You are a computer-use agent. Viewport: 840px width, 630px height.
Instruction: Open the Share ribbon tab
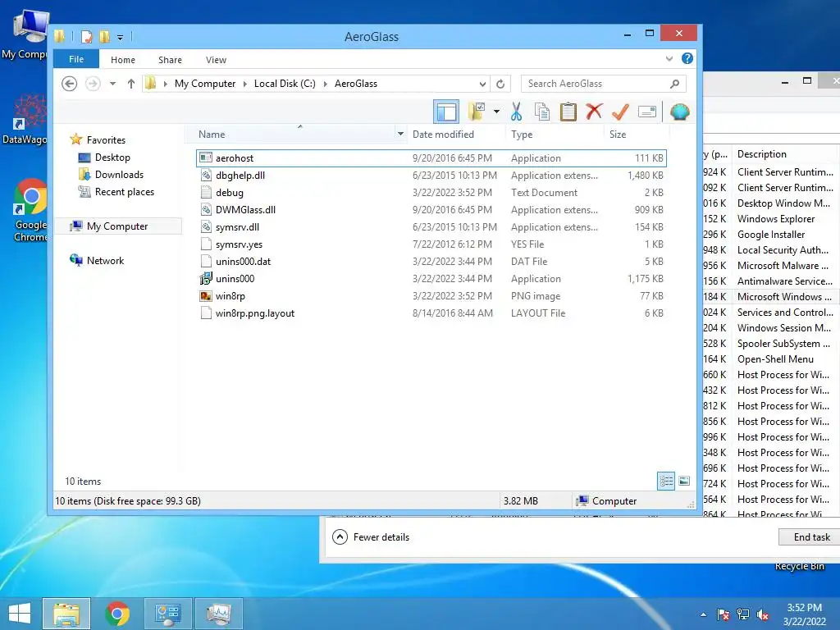170,59
